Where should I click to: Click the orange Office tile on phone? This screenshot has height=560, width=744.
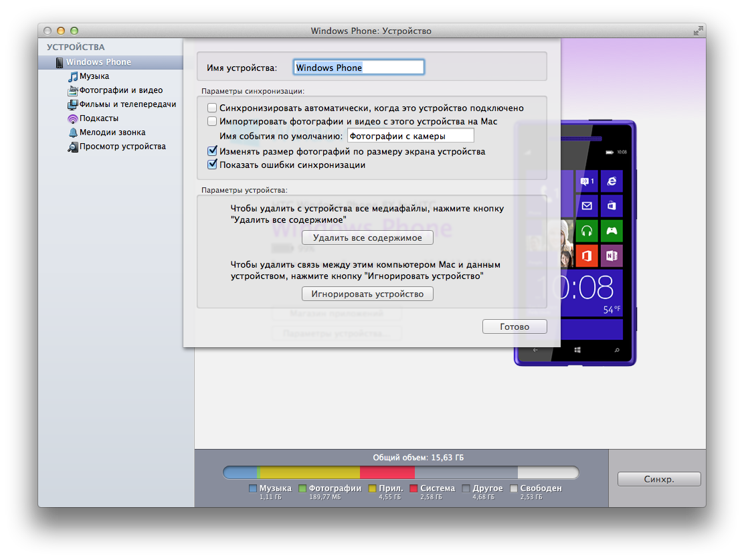coord(587,256)
